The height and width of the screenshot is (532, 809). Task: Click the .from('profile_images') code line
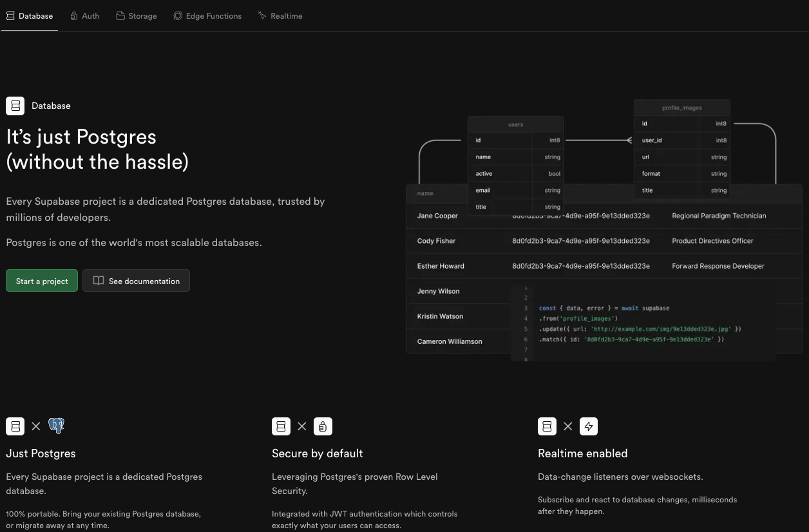point(578,318)
